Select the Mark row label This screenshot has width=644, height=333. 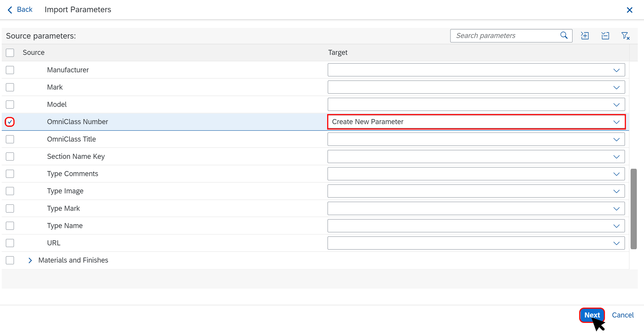(55, 87)
